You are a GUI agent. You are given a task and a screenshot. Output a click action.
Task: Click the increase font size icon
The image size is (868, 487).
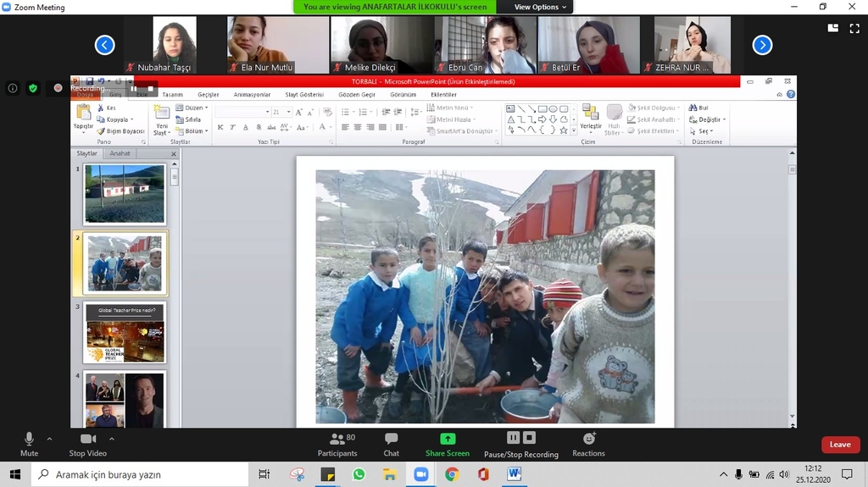pos(299,113)
